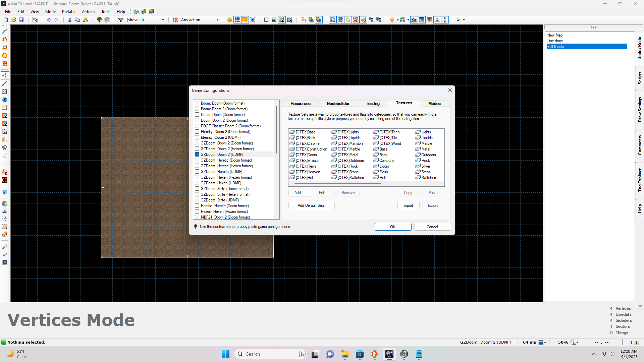Image resolution: width=644 pixels, height=362 pixels.
Task: Select the Draw Grid tool
Action: [x=5, y=63]
